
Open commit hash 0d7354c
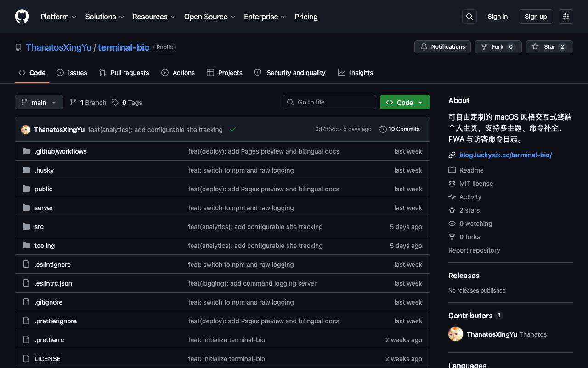tap(327, 129)
